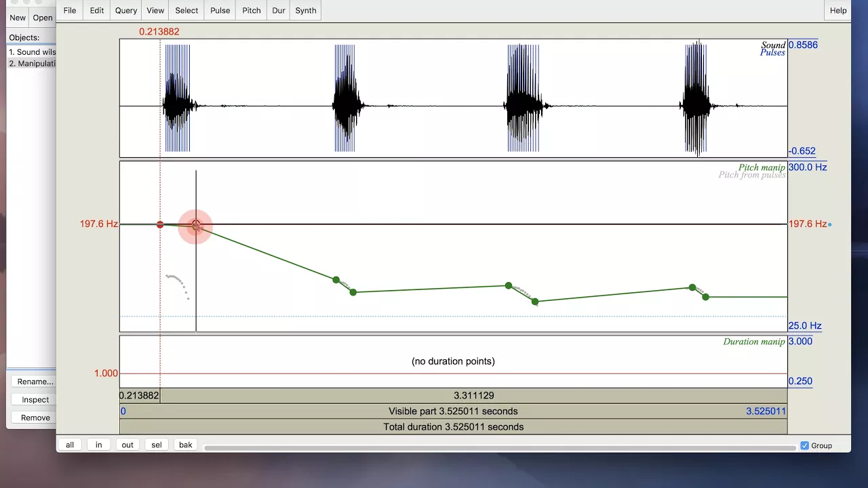Select the last pitch point of fourth syllable

706,297
